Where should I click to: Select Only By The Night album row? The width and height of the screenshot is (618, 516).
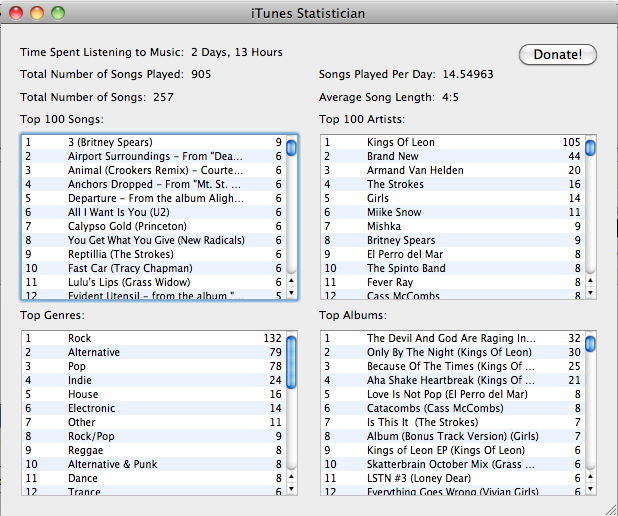click(453, 352)
